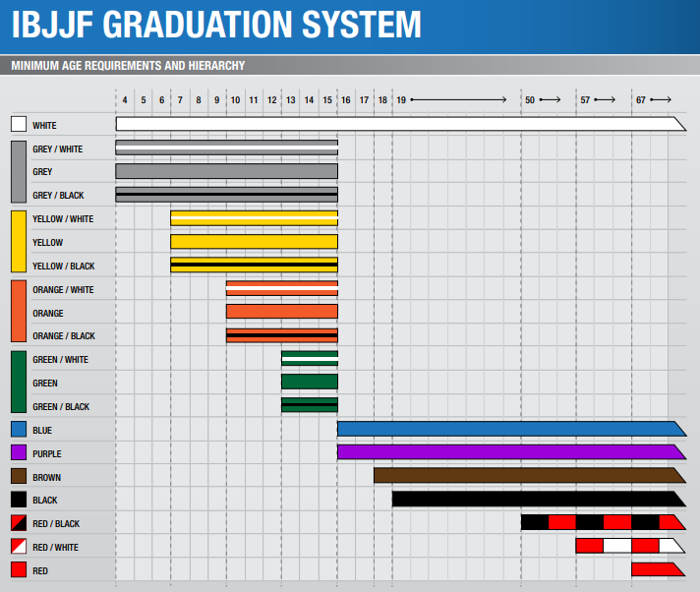Click age '16' in the header

click(346, 100)
